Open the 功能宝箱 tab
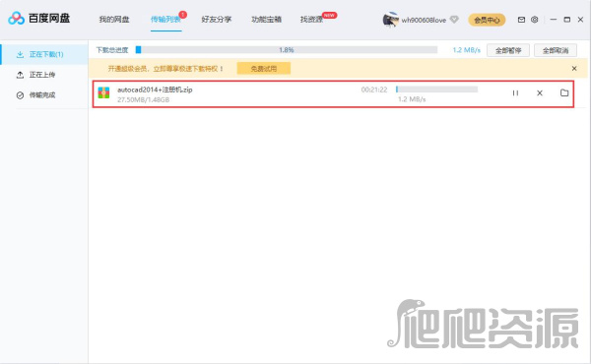Image resolution: width=591 pixels, height=364 pixels. tap(267, 20)
